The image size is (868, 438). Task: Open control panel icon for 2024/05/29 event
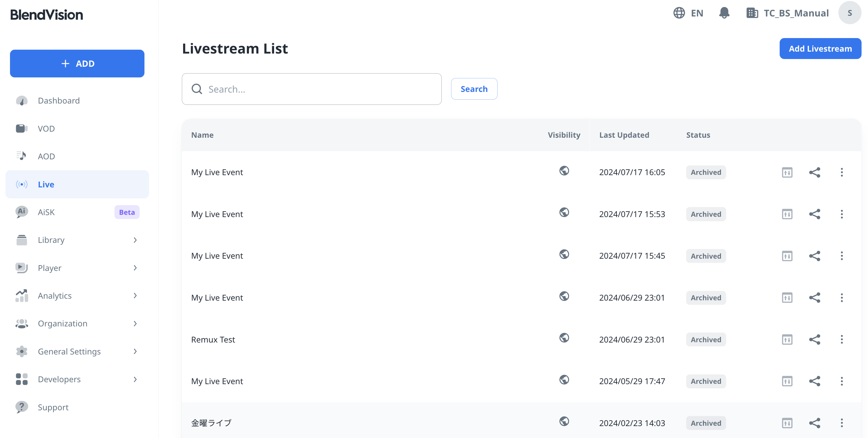tap(787, 381)
